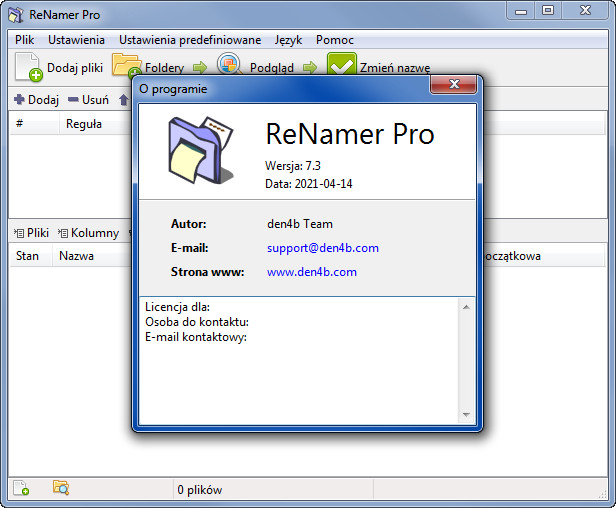Click the Licencja dla text line
Image resolution: width=616 pixels, height=508 pixels.
click(177, 307)
